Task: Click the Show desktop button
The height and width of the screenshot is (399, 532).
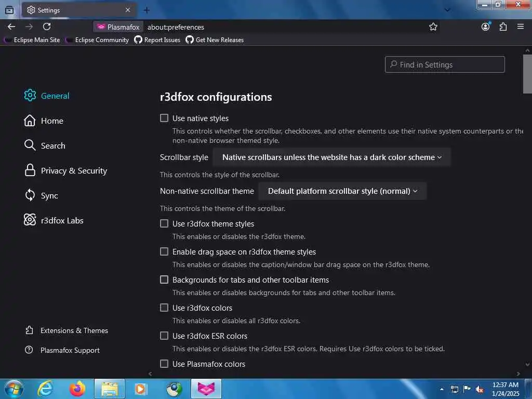Action: tap(528, 389)
